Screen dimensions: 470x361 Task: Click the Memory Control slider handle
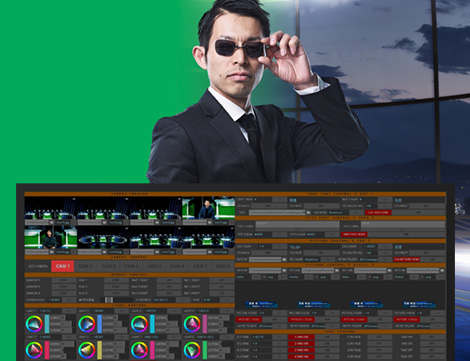click(x=109, y=300)
